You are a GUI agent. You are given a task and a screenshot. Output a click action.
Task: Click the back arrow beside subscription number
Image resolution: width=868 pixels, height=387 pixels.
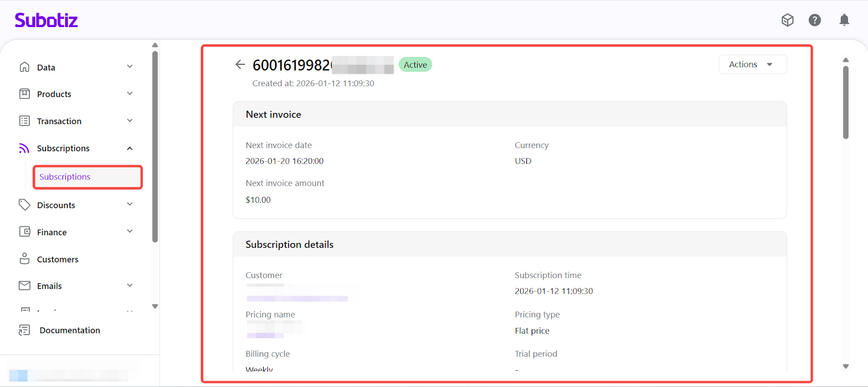240,64
